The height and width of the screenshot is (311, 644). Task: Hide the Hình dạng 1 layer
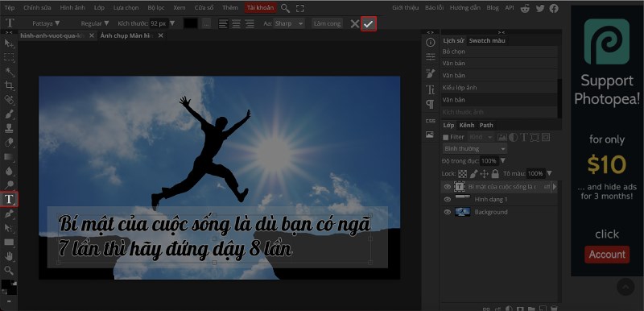[448, 199]
